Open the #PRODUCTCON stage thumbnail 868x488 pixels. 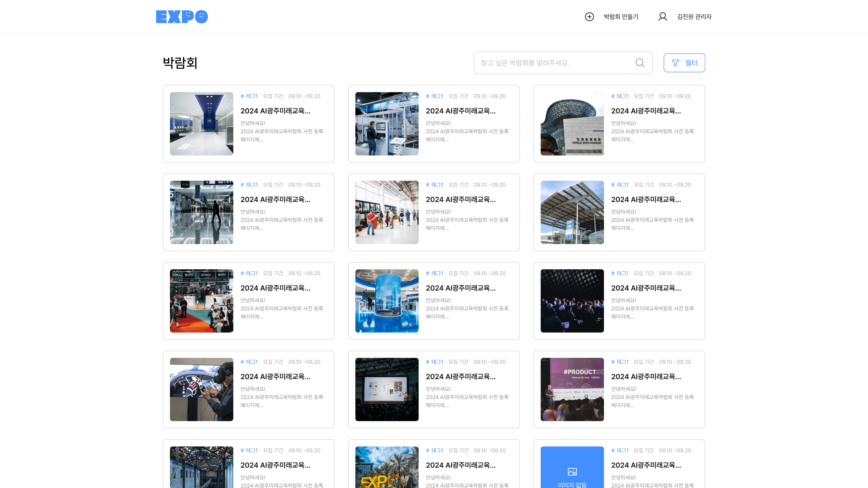click(572, 389)
